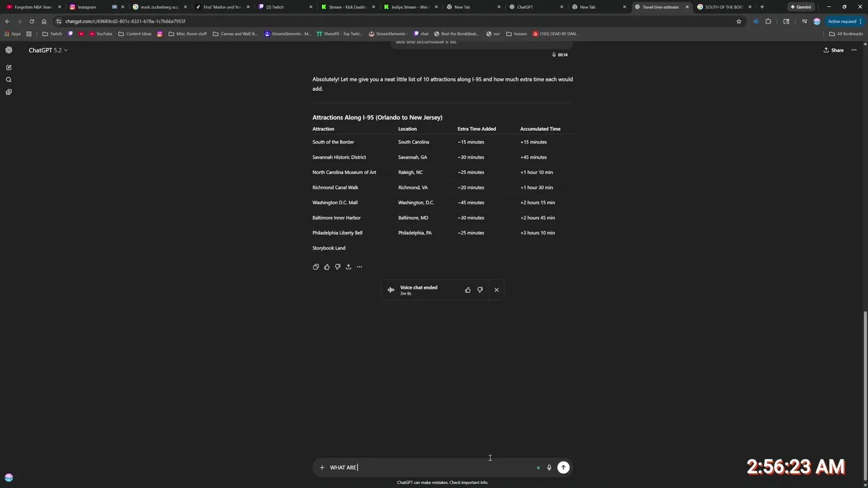Open conversation options ellipsis near Share
Image resolution: width=868 pixels, height=488 pixels.
click(x=854, y=50)
